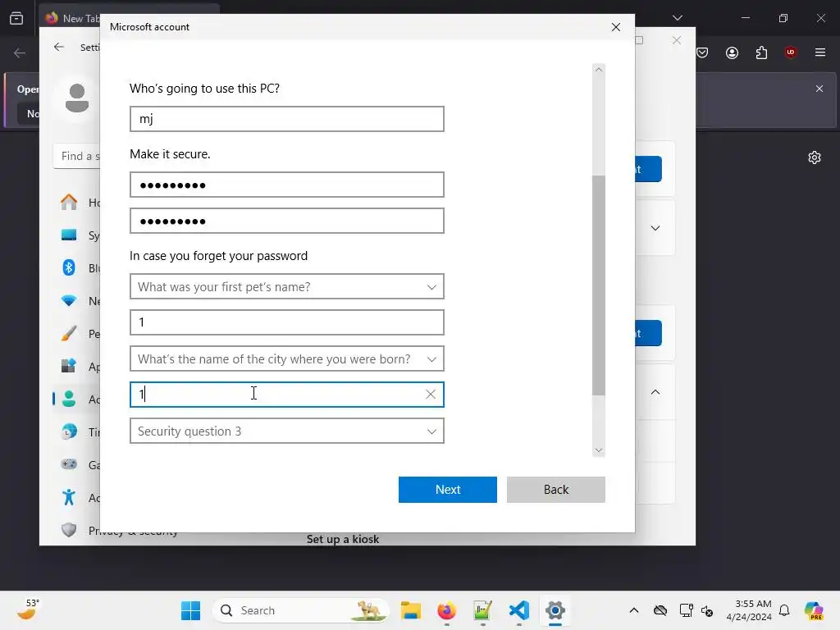Click the Settings Home icon in sidebar
840x630 pixels.
click(69, 202)
